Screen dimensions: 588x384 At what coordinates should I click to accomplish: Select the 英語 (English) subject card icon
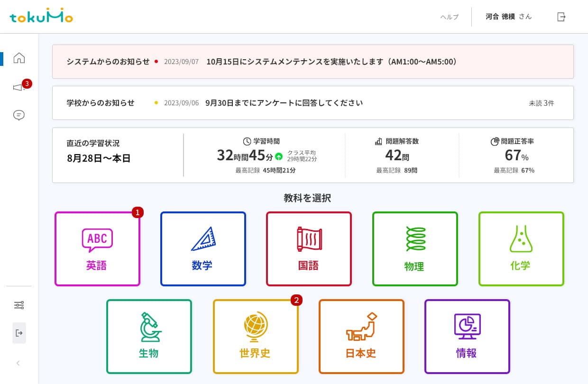(x=97, y=239)
